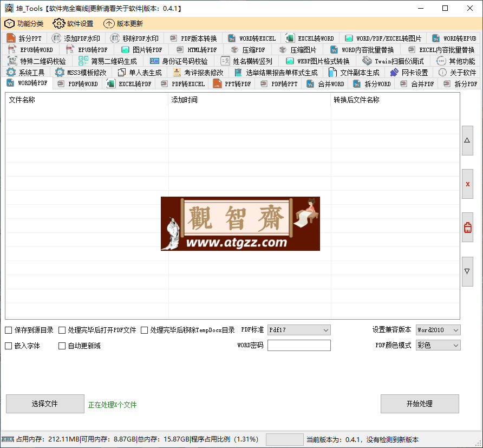Open the 拆分PPT tool
The width and height of the screenshot is (483, 448).
24,38
